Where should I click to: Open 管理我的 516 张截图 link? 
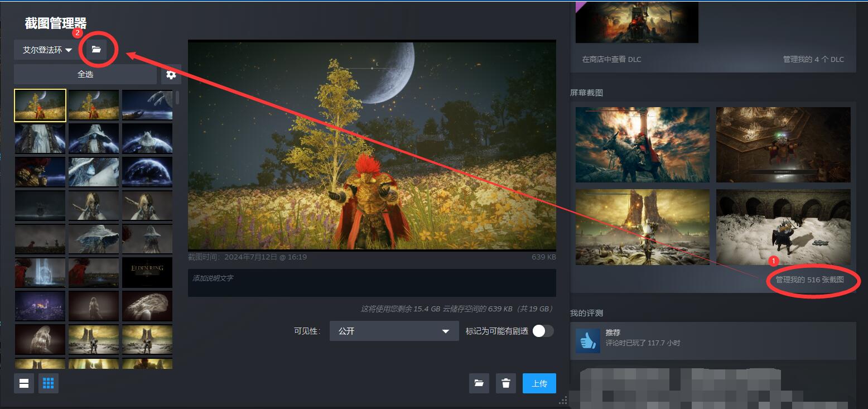pos(809,280)
